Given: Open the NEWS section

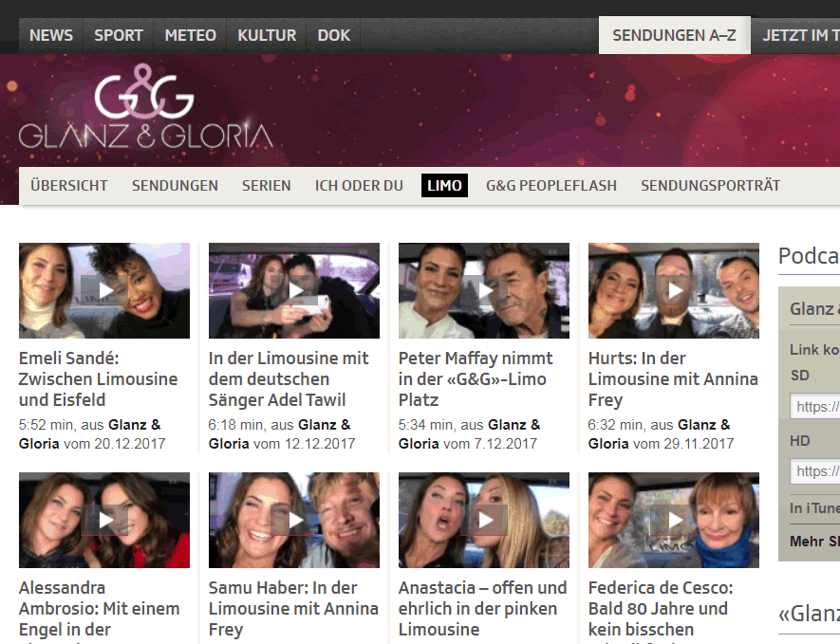Looking at the screenshot, I should pyautogui.click(x=51, y=36).
